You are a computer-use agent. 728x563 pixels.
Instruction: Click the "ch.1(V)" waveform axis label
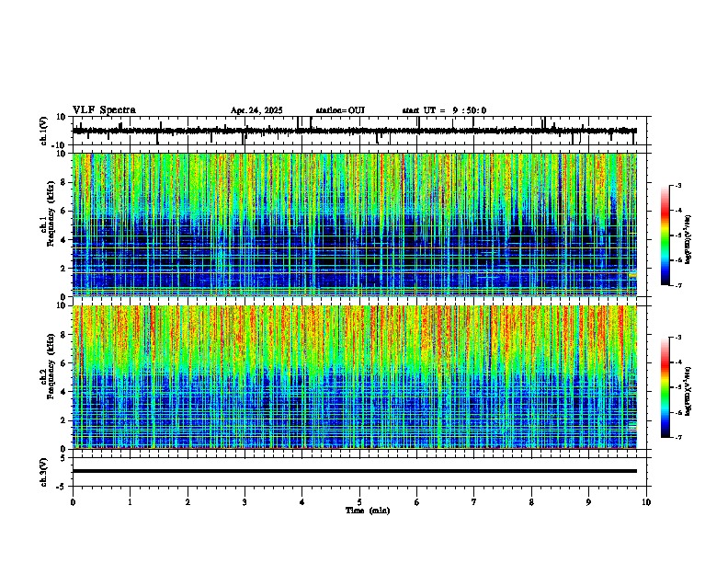pos(44,131)
